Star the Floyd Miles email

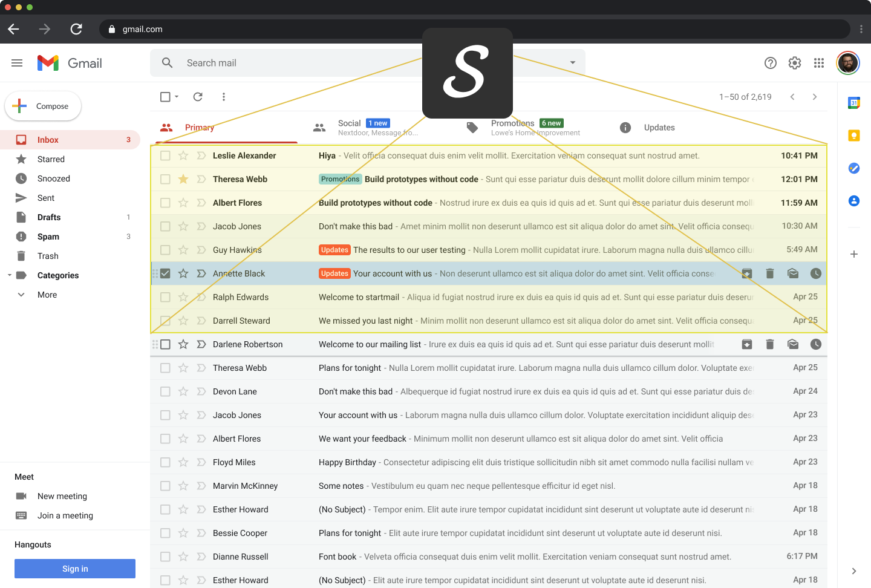[183, 462]
